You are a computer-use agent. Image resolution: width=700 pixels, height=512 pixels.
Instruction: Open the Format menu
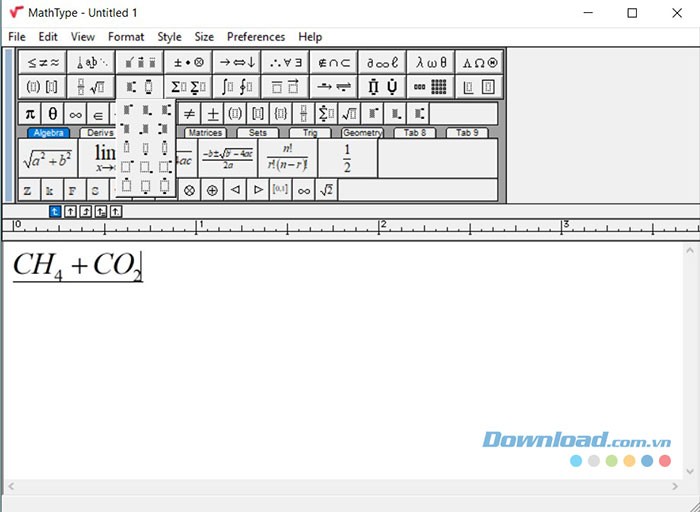(x=126, y=37)
